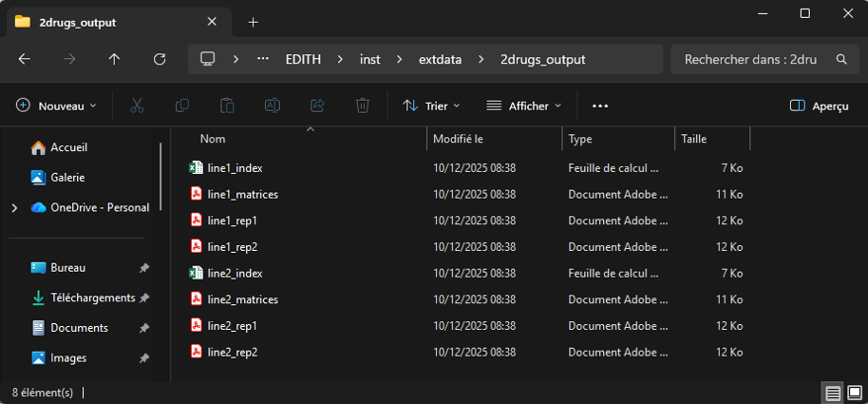
Task: Open the three-dots more options menu
Action: tap(599, 106)
